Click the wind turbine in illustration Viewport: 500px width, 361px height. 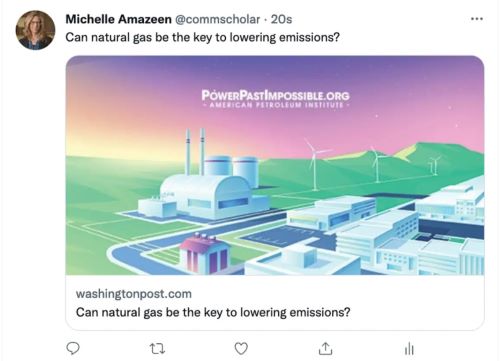tap(314, 164)
